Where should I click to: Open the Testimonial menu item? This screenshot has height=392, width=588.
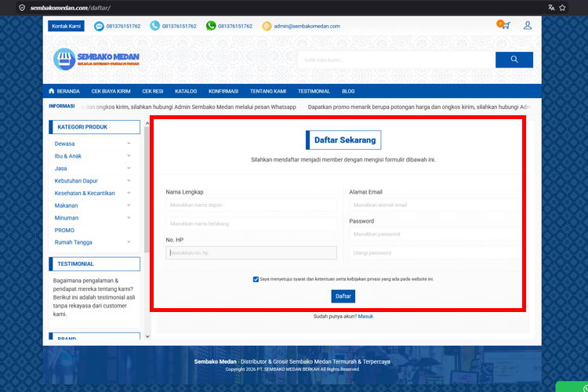[314, 91]
